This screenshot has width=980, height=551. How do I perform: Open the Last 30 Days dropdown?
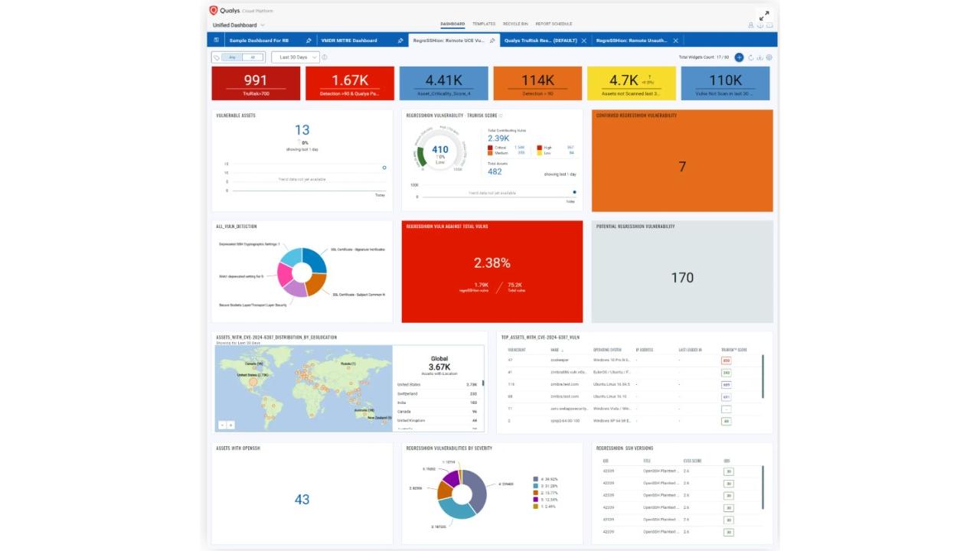(x=296, y=57)
